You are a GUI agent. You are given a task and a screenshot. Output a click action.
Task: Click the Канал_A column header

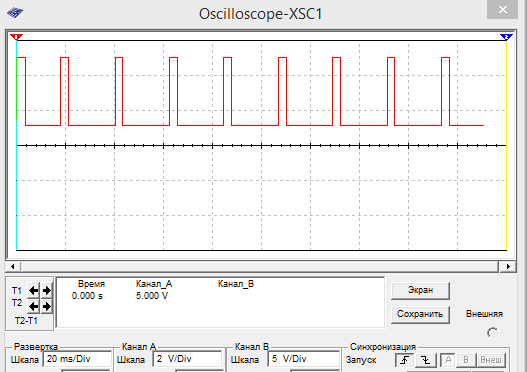(154, 284)
